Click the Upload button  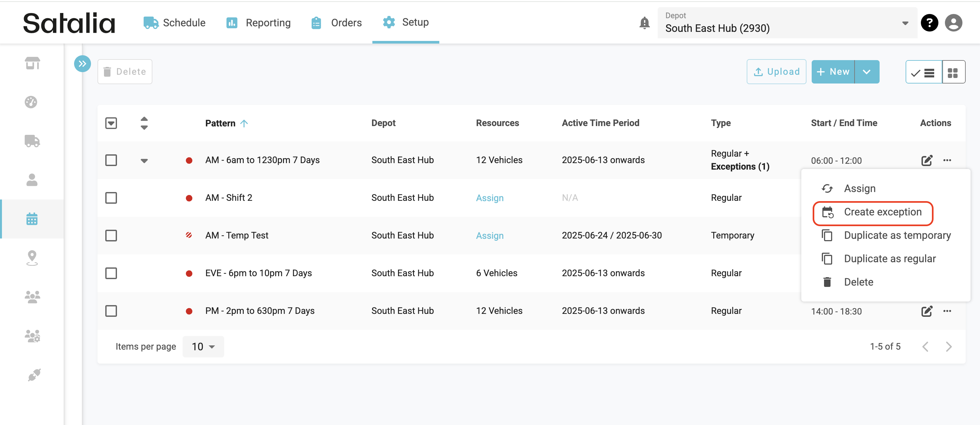776,72
